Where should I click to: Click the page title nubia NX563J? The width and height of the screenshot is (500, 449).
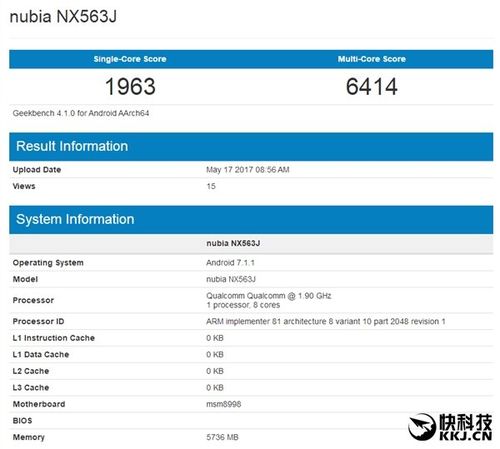[x=63, y=16]
